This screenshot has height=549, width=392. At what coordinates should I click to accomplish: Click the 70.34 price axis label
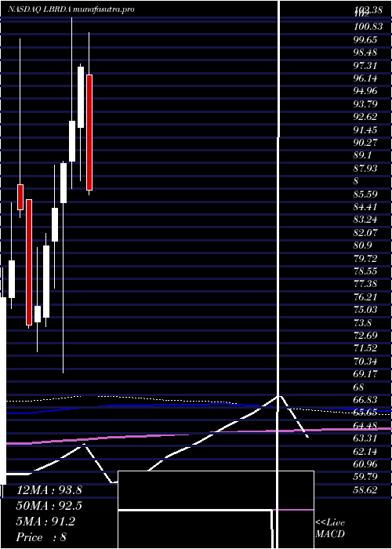365,361
